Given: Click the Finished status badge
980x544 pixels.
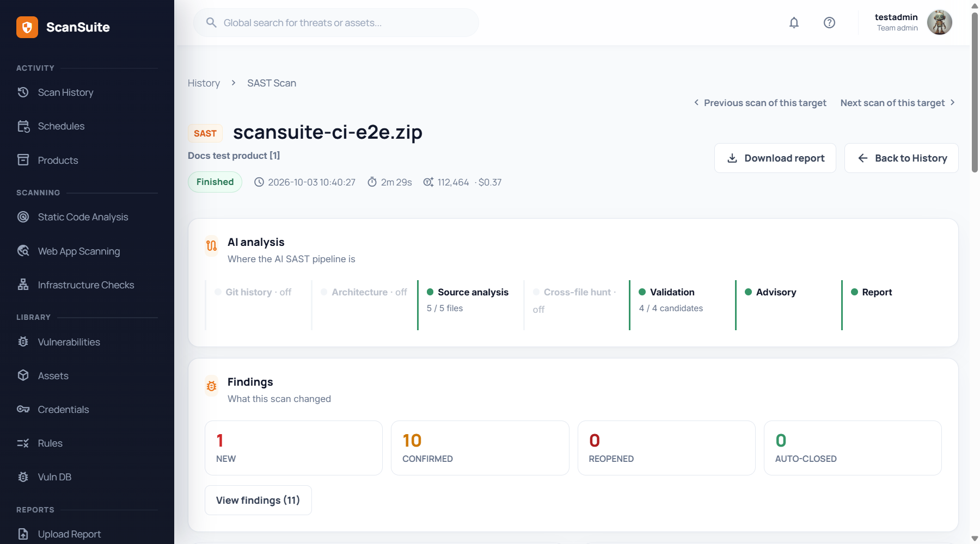Looking at the screenshot, I should point(215,182).
